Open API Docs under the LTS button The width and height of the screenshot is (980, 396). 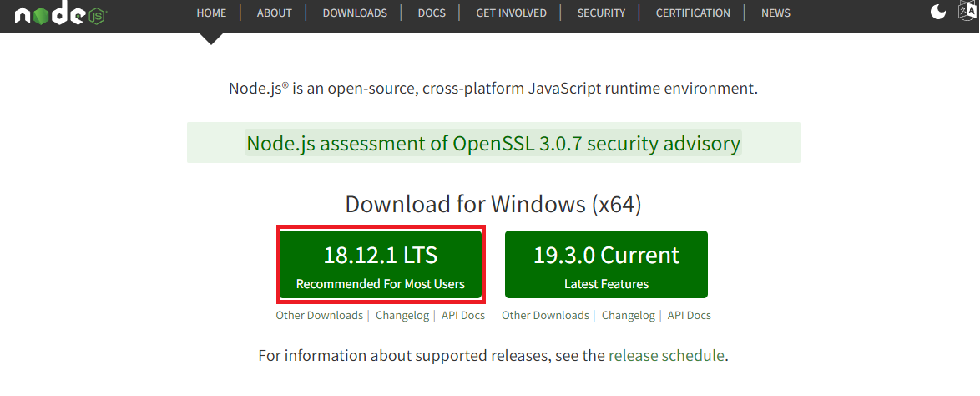pos(463,315)
